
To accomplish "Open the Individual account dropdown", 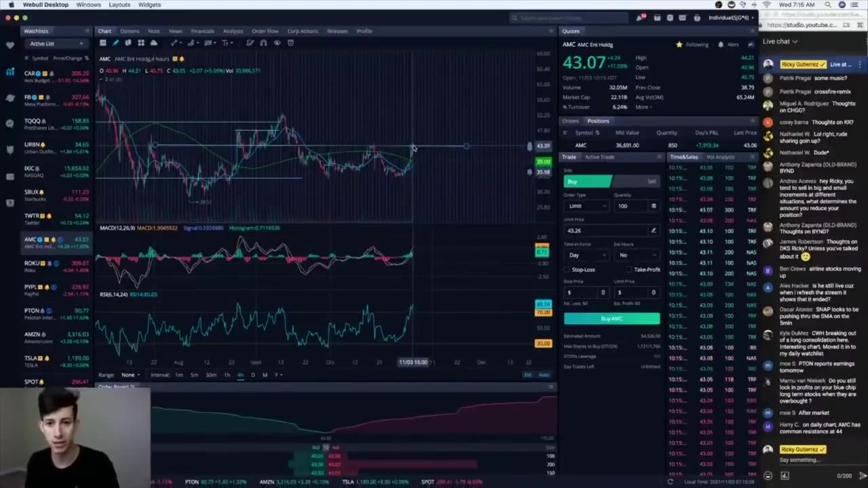I will 731,18.
